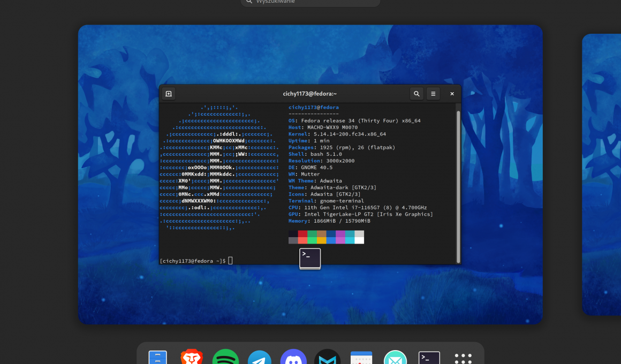
Task: Open the terminal hamburger menu
Action: pyautogui.click(x=433, y=93)
